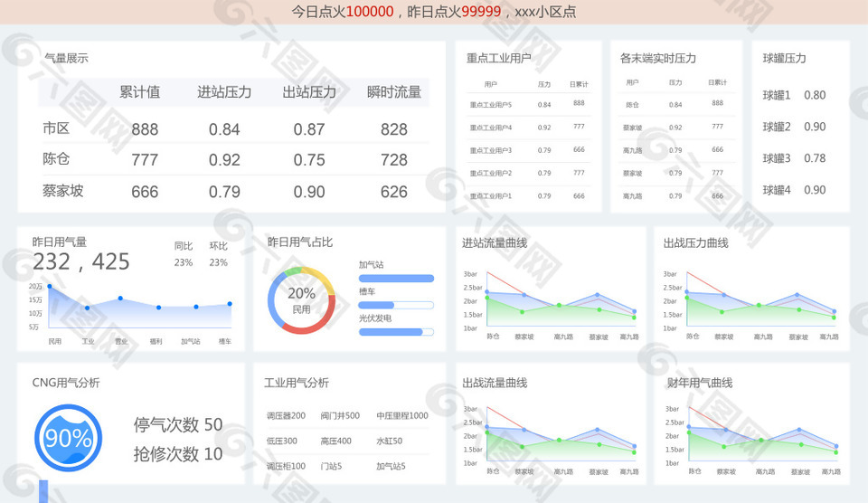Click the 民用 data point on 昨日用气量 chart

click(x=50, y=287)
